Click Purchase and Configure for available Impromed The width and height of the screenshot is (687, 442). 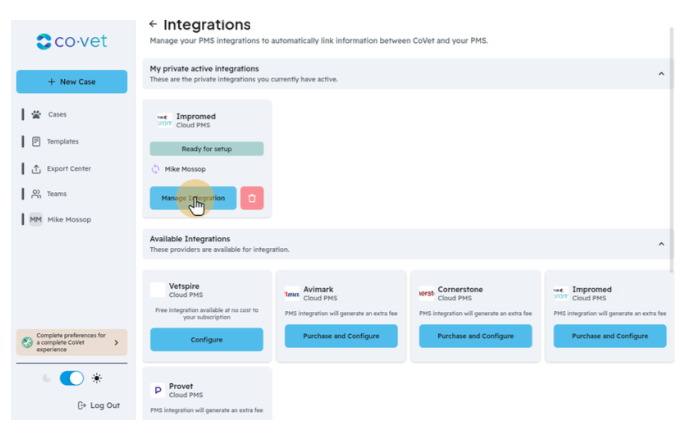(610, 336)
